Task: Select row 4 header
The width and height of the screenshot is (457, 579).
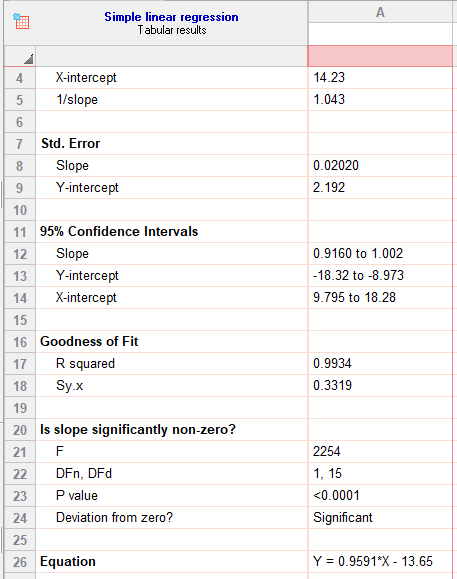Action: point(20,78)
